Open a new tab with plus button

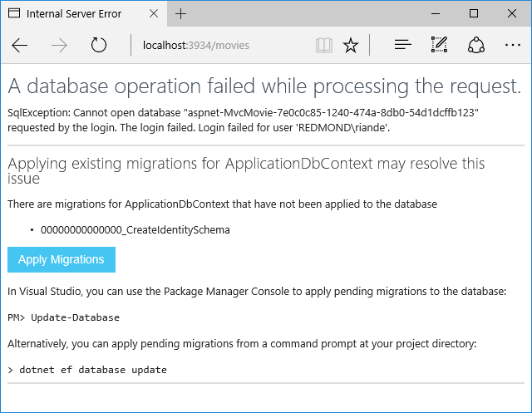tap(181, 14)
